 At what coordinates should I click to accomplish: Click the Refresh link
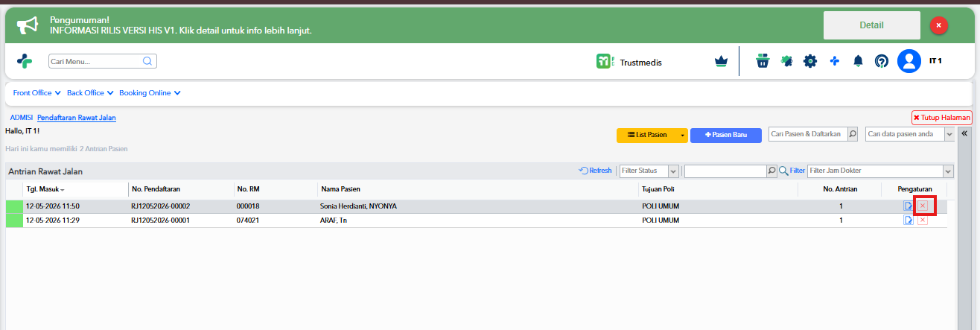pyautogui.click(x=595, y=171)
